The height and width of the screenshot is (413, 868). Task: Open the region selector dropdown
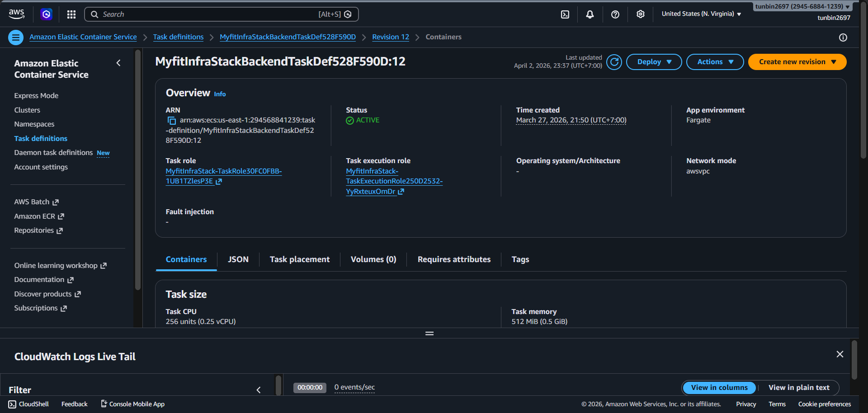pos(701,14)
